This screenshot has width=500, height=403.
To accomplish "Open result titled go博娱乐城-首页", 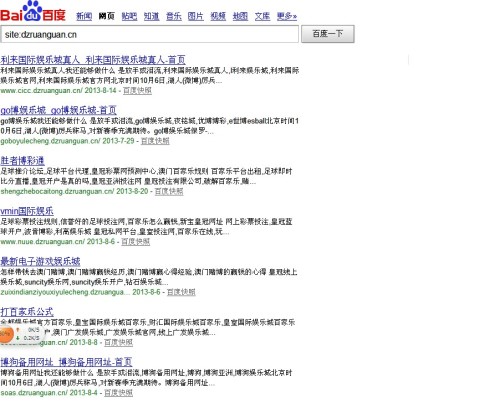I will pos(59,110).
